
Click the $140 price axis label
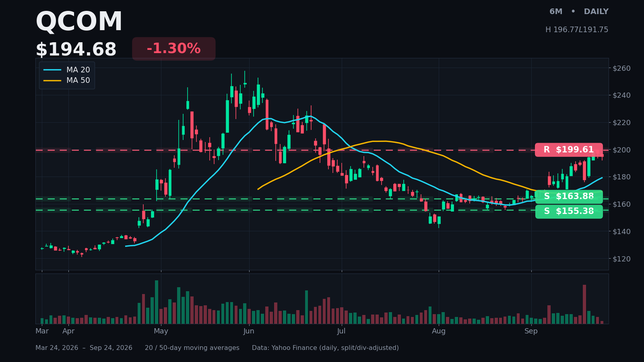(621, 232)
